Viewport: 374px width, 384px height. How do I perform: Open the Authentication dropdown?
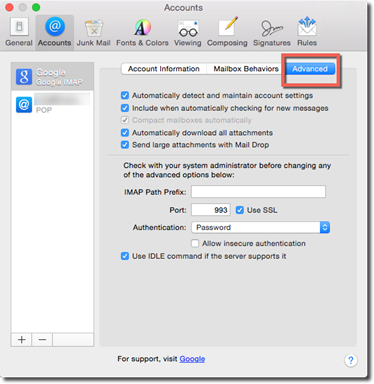tap(261, 227)
